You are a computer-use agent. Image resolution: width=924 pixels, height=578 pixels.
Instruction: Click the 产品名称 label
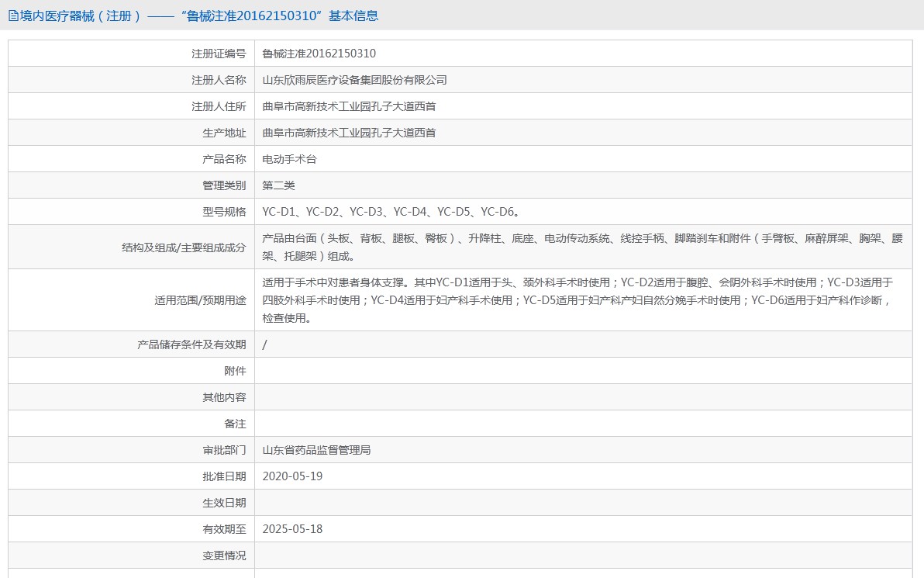(224, 159)
